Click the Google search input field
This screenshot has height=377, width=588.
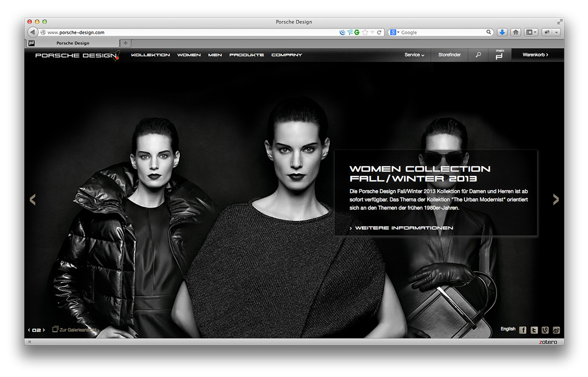[x=442, y=32]
